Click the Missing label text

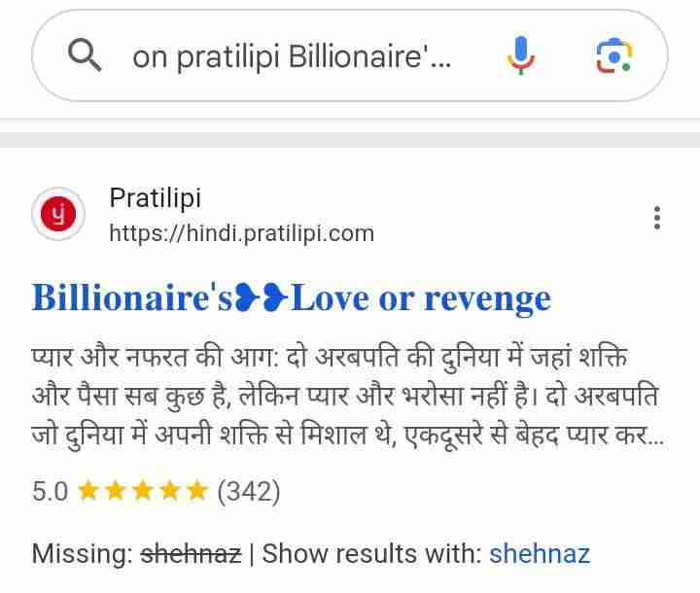pyautogui.click(x=82, y=554)
